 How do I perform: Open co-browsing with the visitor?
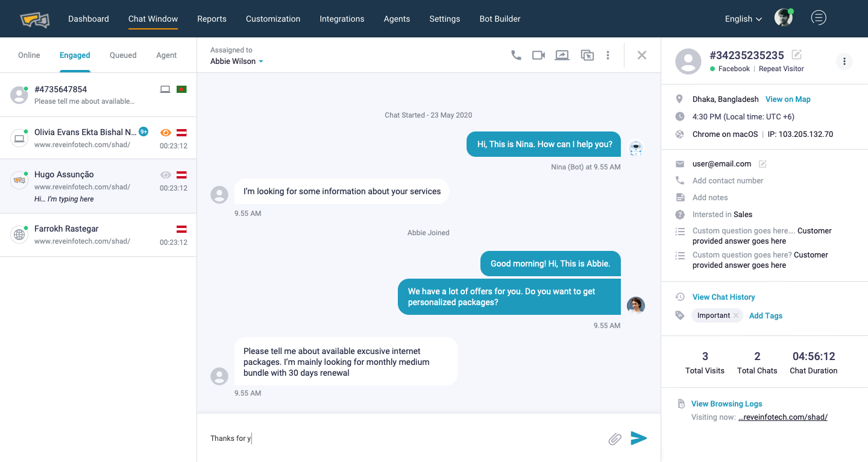pos(587,55)
